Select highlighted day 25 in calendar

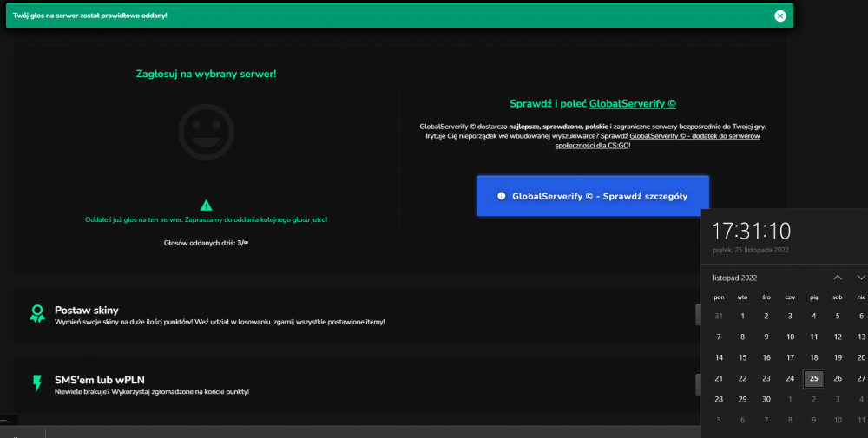tap(814, 378)
